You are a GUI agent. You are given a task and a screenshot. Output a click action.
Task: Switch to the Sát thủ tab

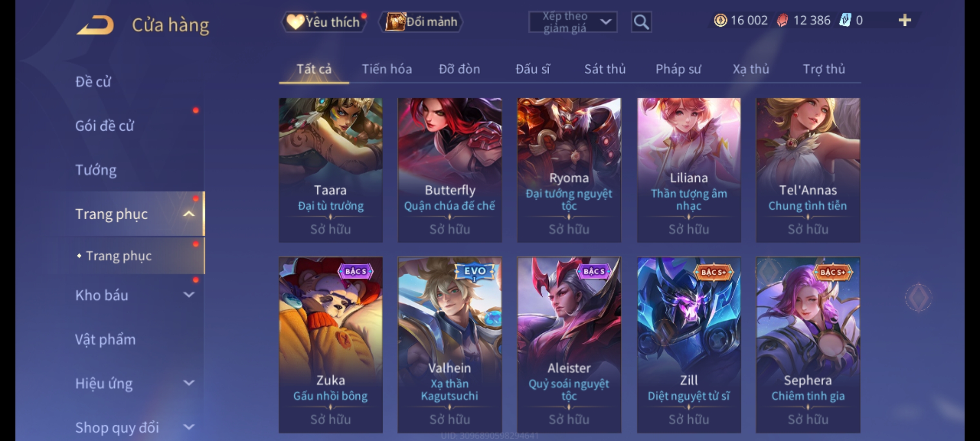click(x=605, y=69)
